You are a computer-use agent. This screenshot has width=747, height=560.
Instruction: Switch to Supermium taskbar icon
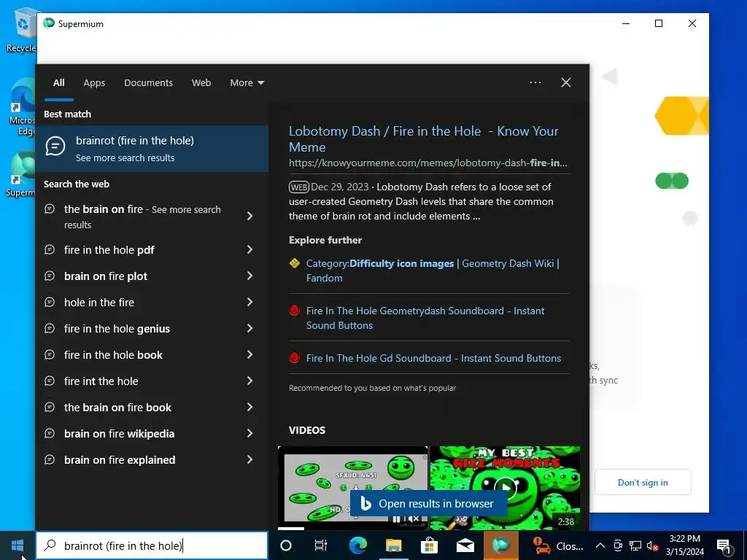click(x=500, y=545)
